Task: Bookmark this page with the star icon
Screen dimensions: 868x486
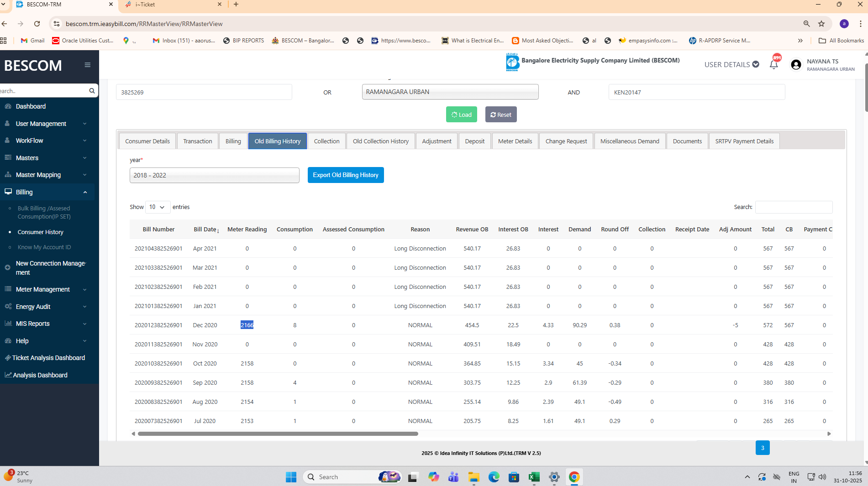Action: [x=821, y=24]
